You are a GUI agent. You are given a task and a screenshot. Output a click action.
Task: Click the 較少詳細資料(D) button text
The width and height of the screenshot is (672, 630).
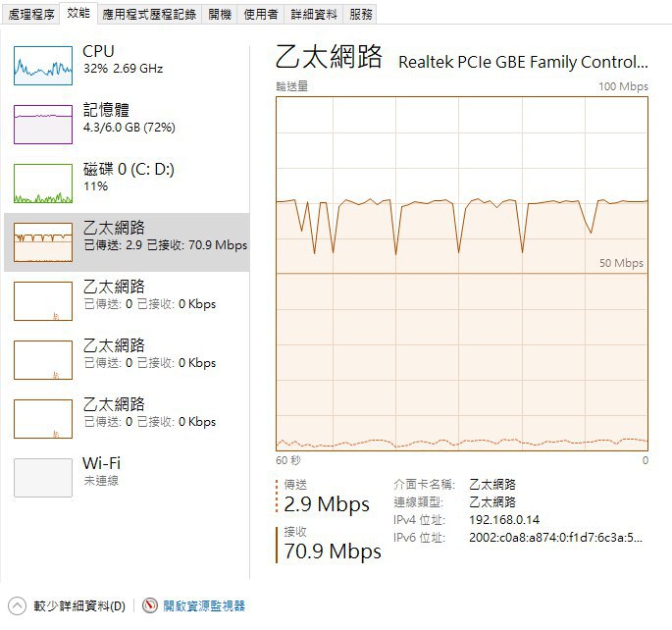coord(79,606)
